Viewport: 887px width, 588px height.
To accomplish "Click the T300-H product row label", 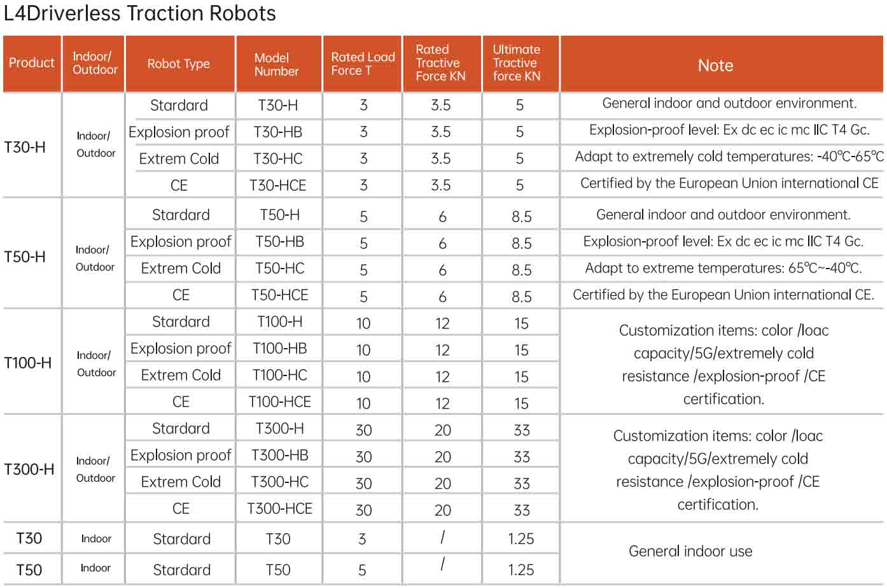I will pyautogui.click(x=29, y=470).
